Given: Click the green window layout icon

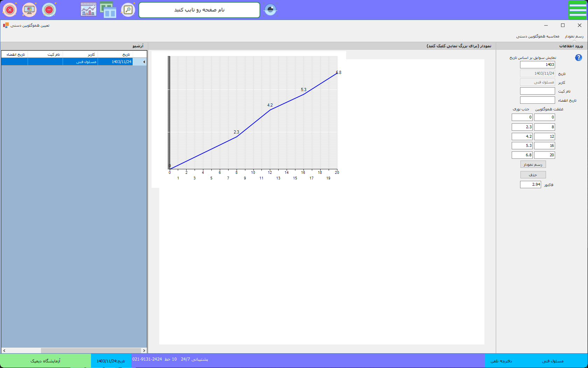Looking at the screenshot, I should pos(108,10).
